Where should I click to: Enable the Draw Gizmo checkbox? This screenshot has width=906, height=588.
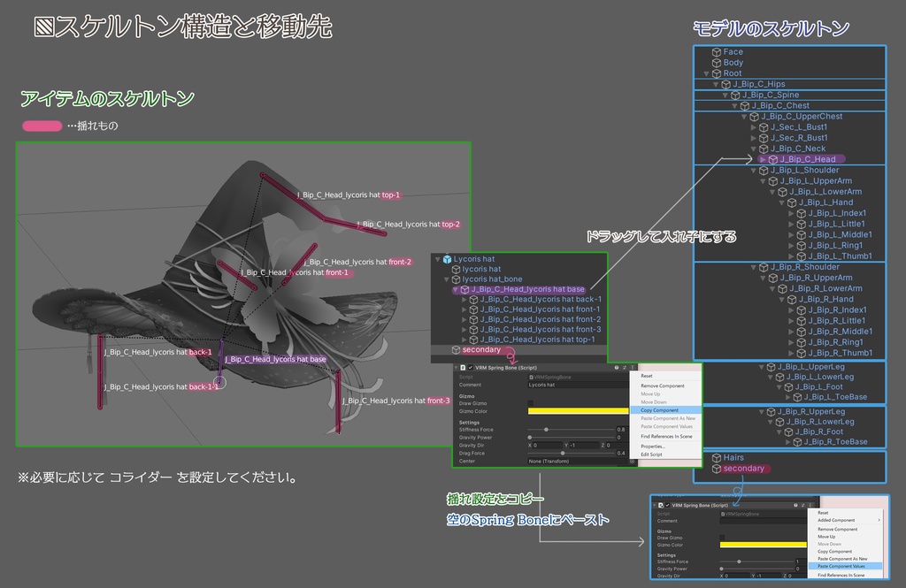531,403
